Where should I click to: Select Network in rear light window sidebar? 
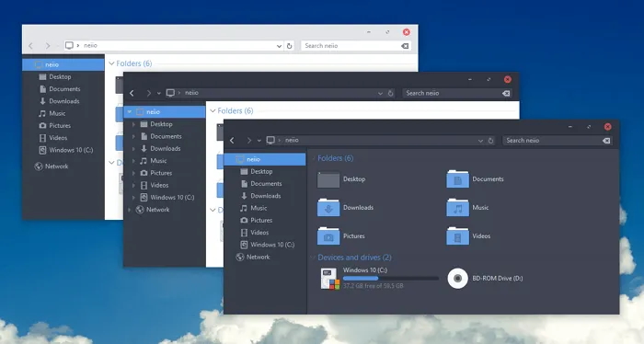52,166
